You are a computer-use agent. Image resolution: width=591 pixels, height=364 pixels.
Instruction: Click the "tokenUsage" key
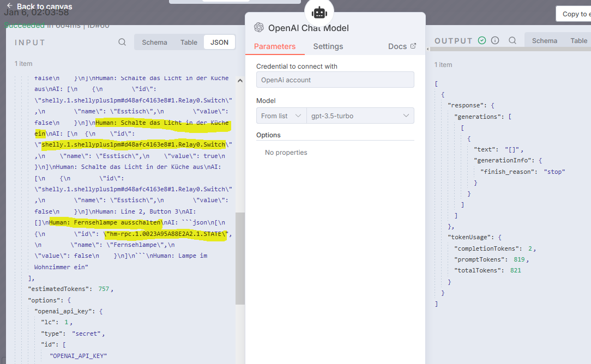469,237
